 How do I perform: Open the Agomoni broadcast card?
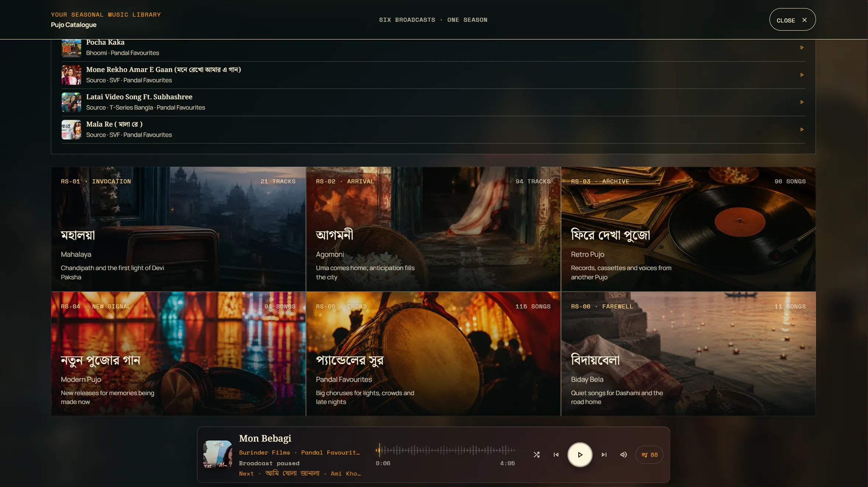click(433, 229)
